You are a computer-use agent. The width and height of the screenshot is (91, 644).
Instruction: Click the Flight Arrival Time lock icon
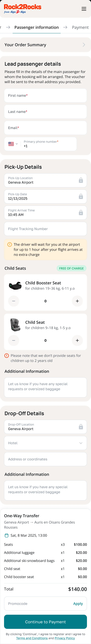(81, 213)
